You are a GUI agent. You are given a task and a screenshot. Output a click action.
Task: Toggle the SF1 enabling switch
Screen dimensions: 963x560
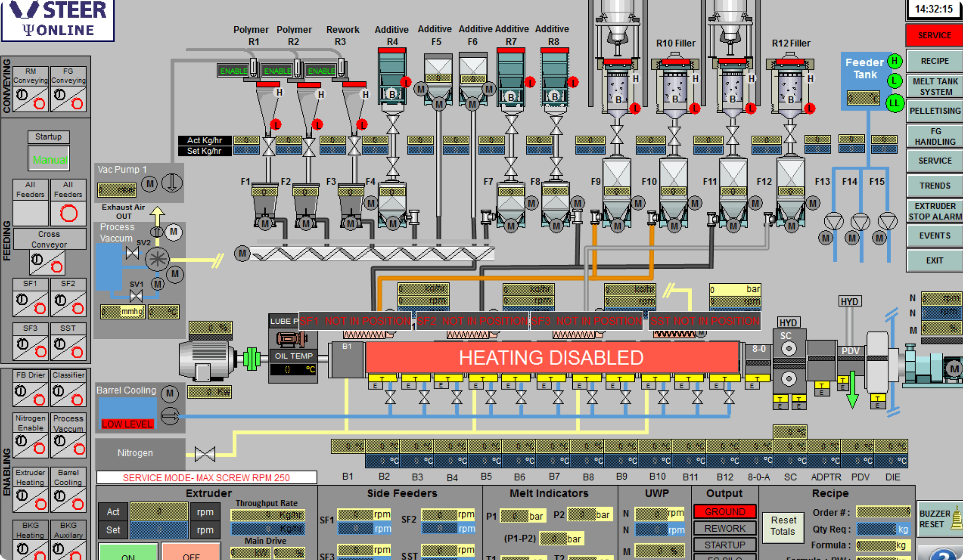(x=30, y=301)
